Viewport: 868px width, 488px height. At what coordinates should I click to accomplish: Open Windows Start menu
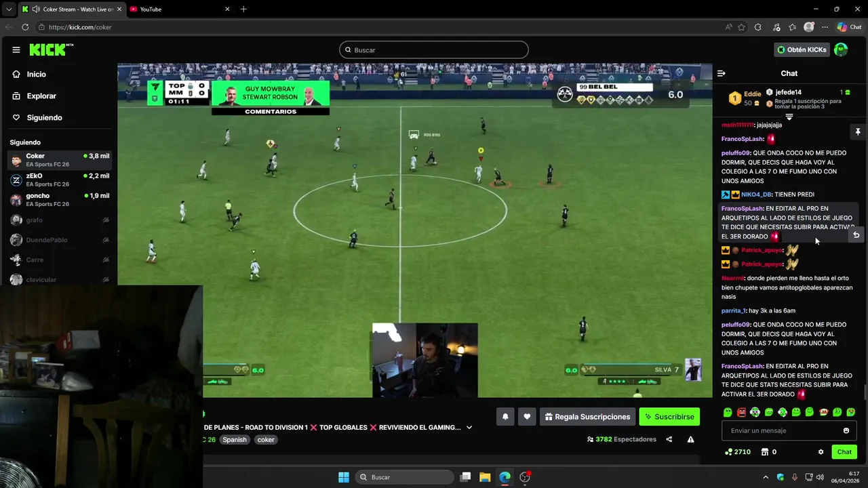(344, 477)
